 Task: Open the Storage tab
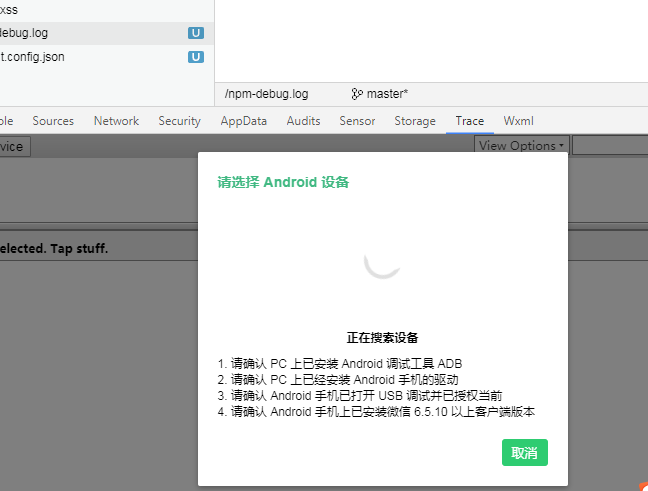click(415, 121)
